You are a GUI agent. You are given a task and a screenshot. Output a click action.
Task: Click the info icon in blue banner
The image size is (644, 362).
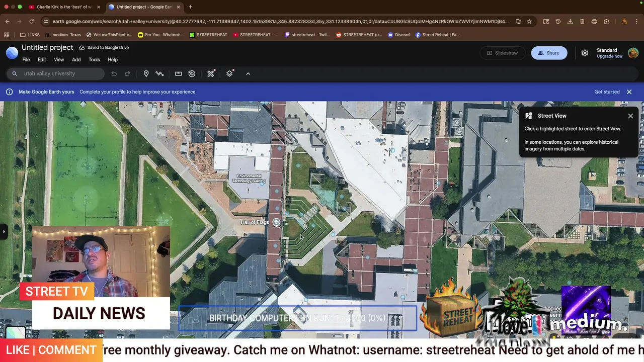[9, 92]
